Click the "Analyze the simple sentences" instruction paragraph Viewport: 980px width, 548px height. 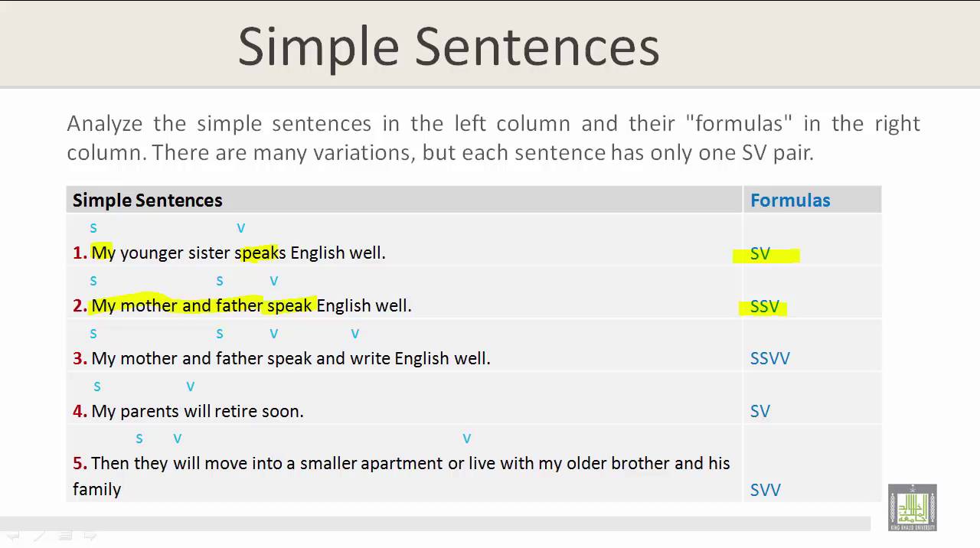point(493,138)
